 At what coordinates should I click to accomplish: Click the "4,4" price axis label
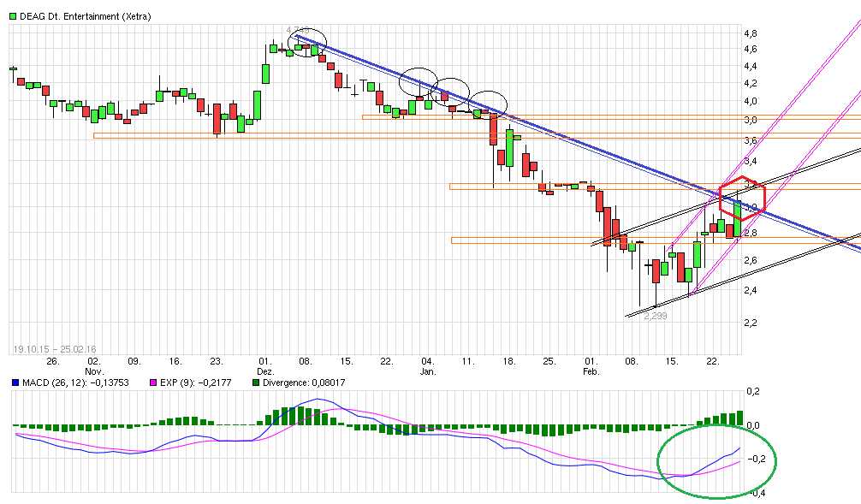coord(751,67)
